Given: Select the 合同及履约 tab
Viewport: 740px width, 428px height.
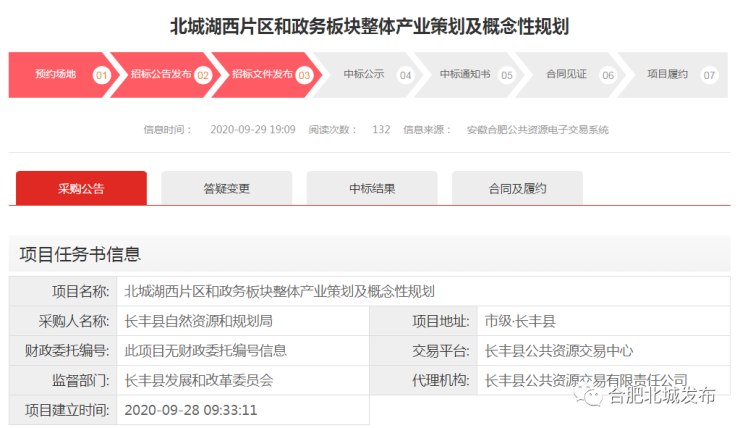Looking at the screenshot, I should 517,188.
